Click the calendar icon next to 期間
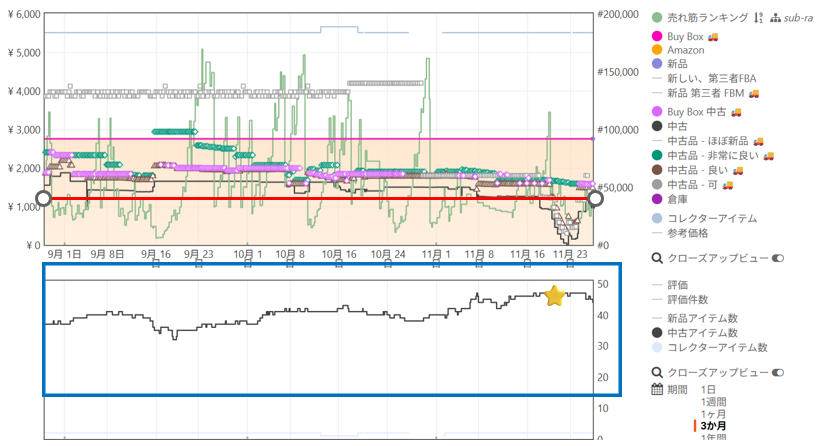 pos(657,389)
